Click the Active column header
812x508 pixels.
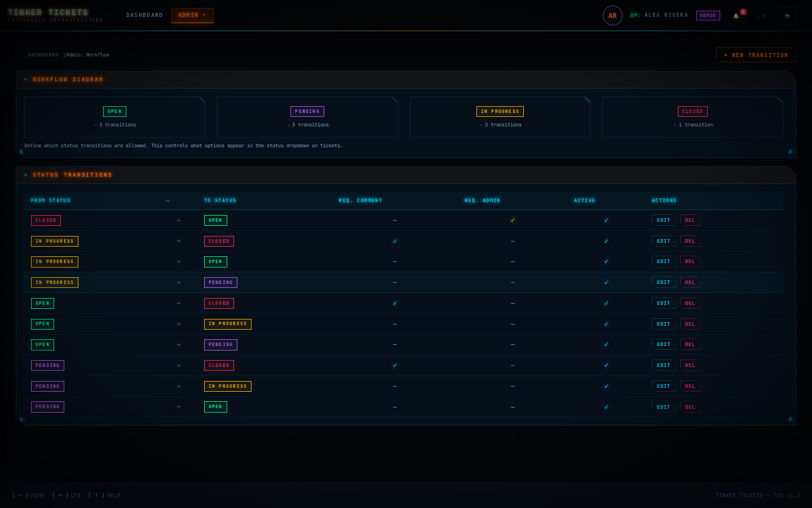tap(585, 200)
